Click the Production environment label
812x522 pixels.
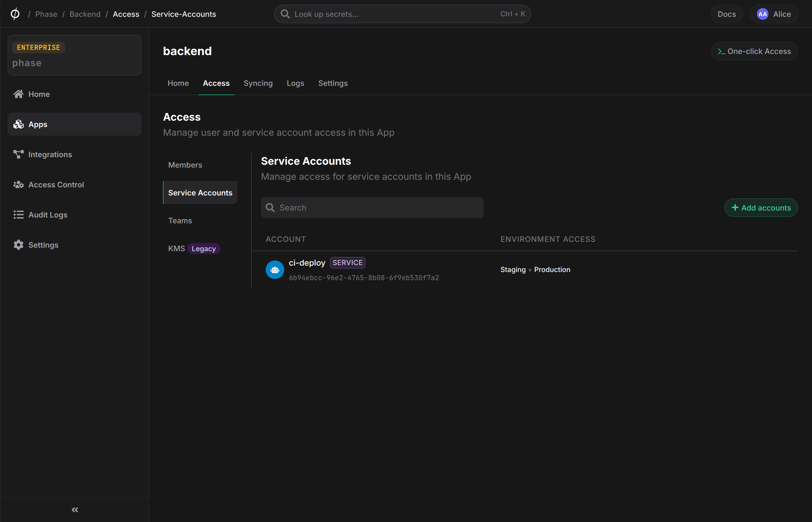coord(552,269)
